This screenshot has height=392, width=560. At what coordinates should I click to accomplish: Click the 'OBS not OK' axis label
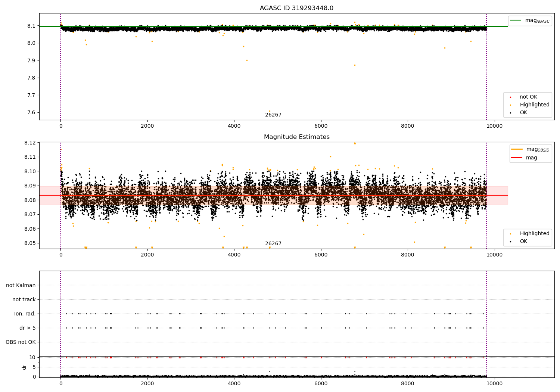[x=21, y=342]
